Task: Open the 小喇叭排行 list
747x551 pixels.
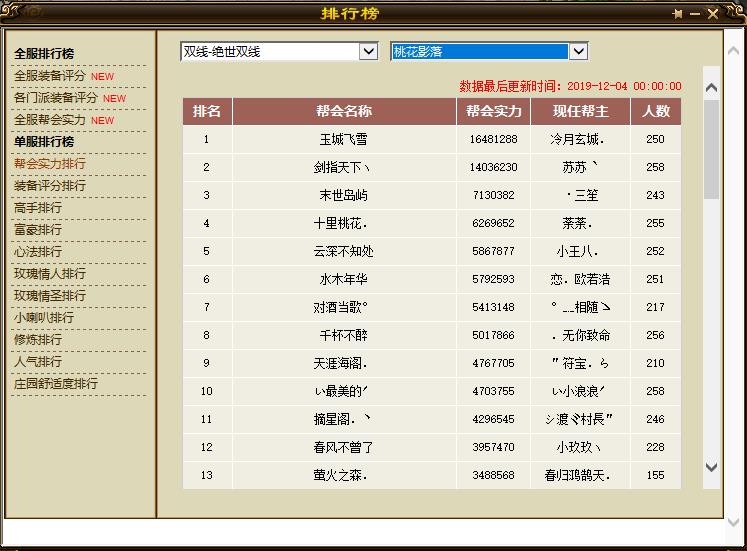Action: [x=44, y=317]
